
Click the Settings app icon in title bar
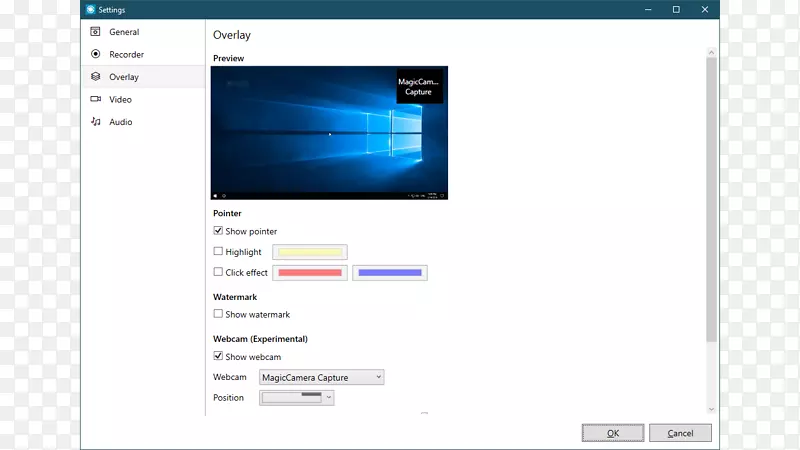pyautogui.click(x=91, y=9)
